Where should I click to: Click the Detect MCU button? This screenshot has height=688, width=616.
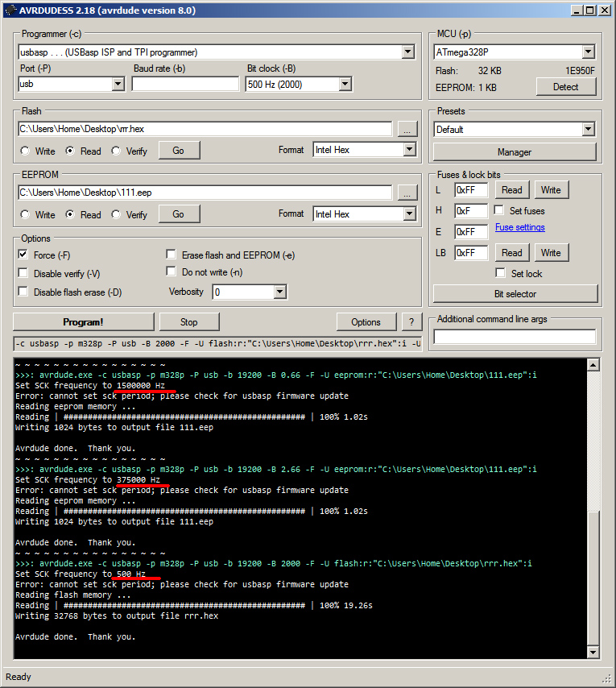(565, 87)
